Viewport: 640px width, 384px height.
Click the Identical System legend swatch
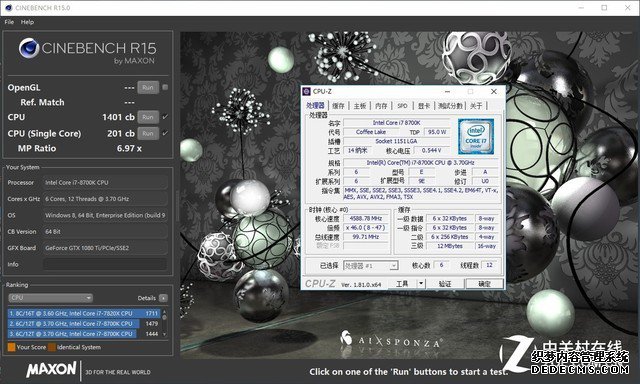(x=52, y=347)
